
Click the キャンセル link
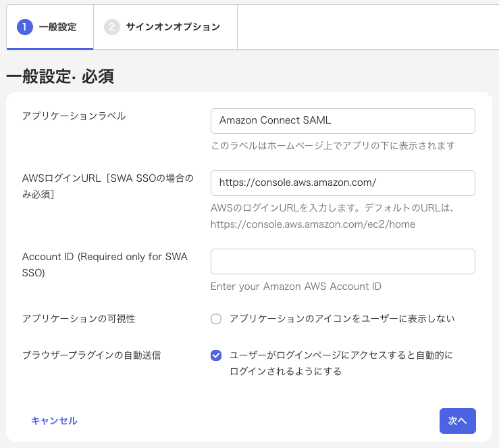(54, 420)
